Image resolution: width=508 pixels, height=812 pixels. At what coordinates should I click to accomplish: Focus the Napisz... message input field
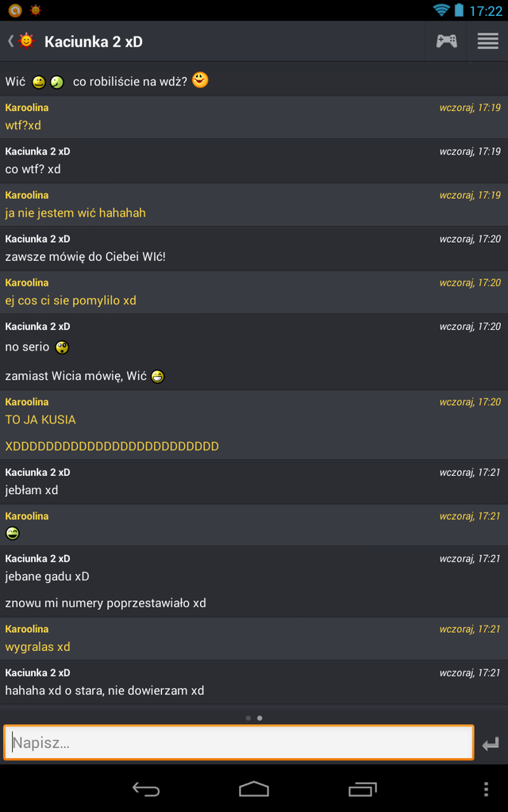(238, 742)
